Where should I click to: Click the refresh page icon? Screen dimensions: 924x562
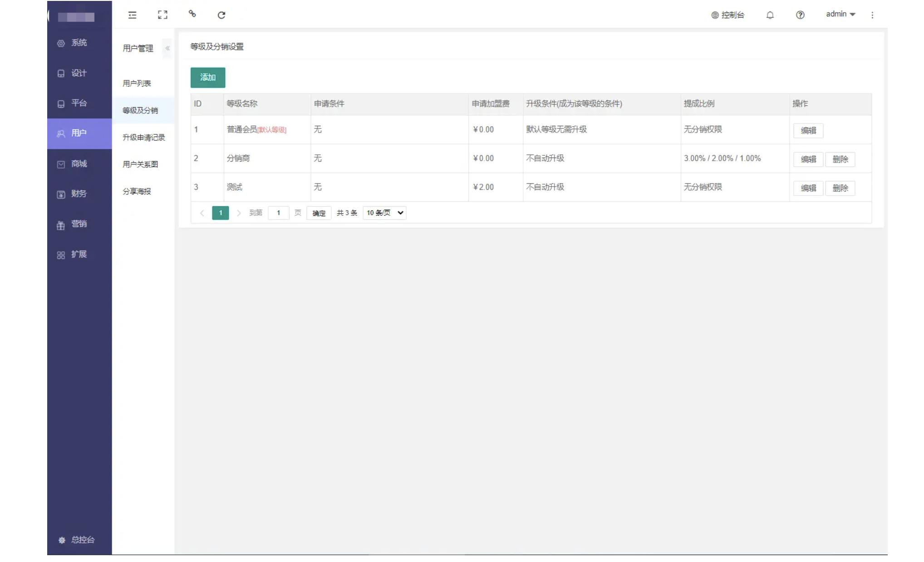[x=221, y=15]
